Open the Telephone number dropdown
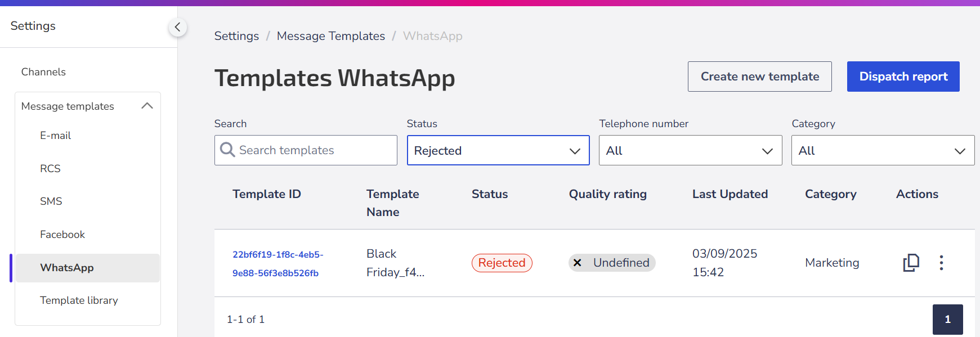 690,150
